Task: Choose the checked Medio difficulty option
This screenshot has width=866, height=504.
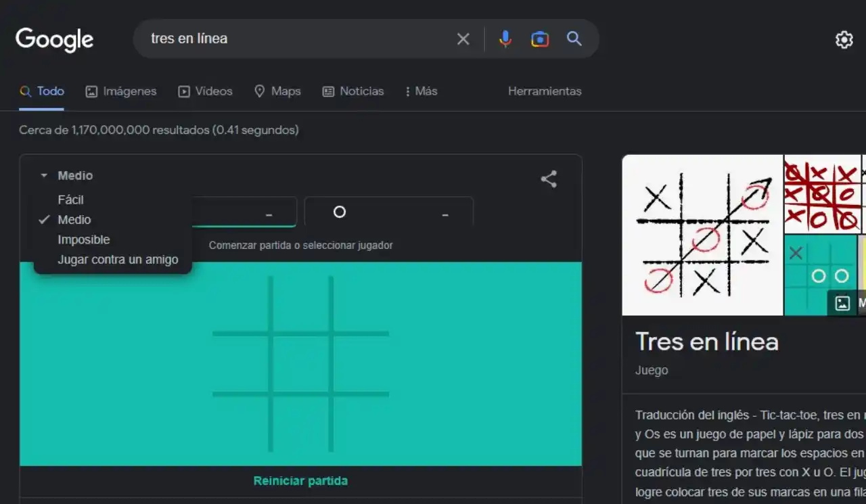Action: click(74, 220)
